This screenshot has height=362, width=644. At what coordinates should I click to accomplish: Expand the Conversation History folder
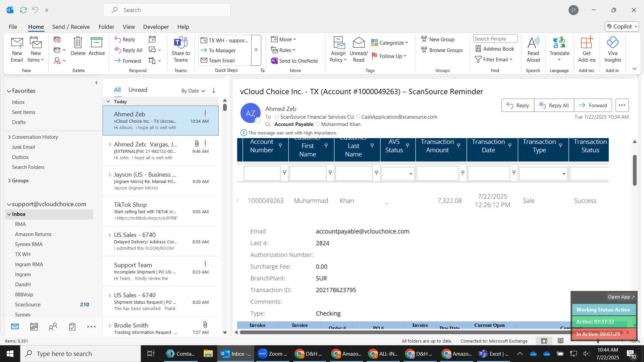coord(9,137)
